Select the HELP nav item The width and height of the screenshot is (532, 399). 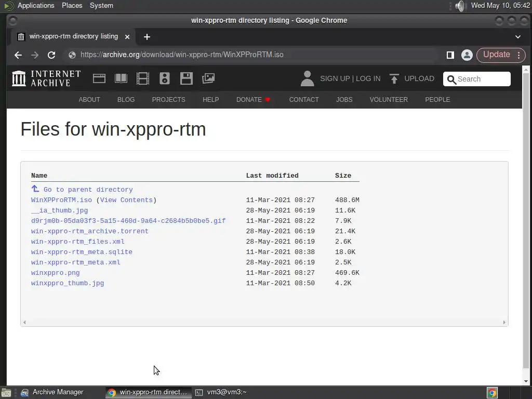211,100
